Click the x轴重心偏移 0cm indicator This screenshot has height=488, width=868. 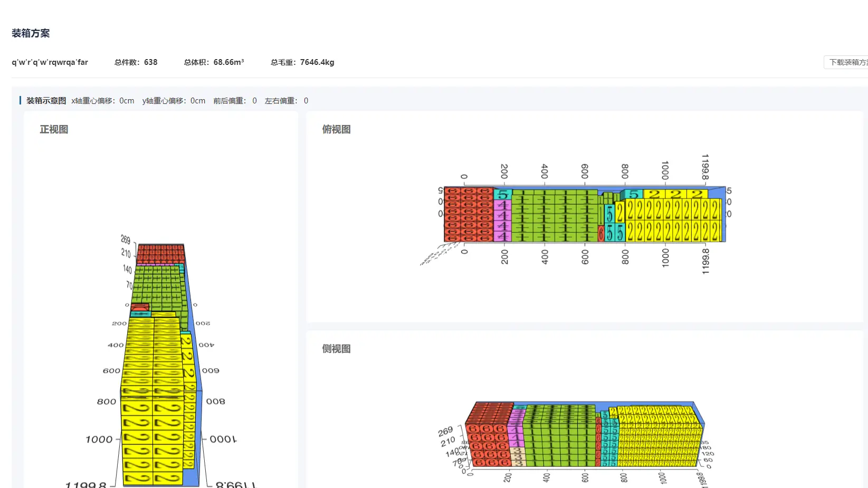coord(103,101)
